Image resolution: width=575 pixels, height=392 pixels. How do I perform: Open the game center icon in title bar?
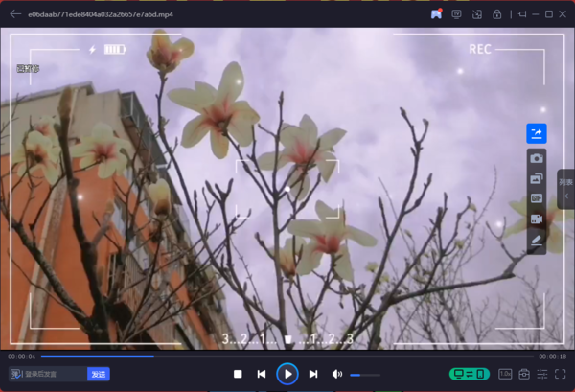click(x=436, y=14)
